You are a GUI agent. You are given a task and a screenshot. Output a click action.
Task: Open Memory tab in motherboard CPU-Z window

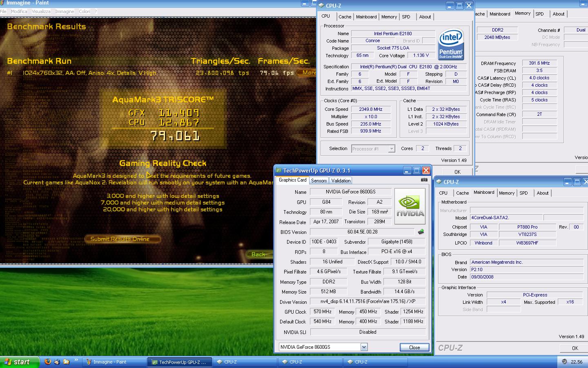click(x=507, y=193)
